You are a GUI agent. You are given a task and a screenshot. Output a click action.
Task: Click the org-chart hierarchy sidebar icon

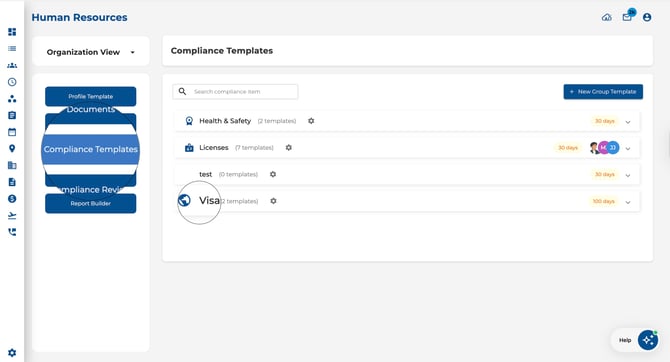tap(12, 99)
